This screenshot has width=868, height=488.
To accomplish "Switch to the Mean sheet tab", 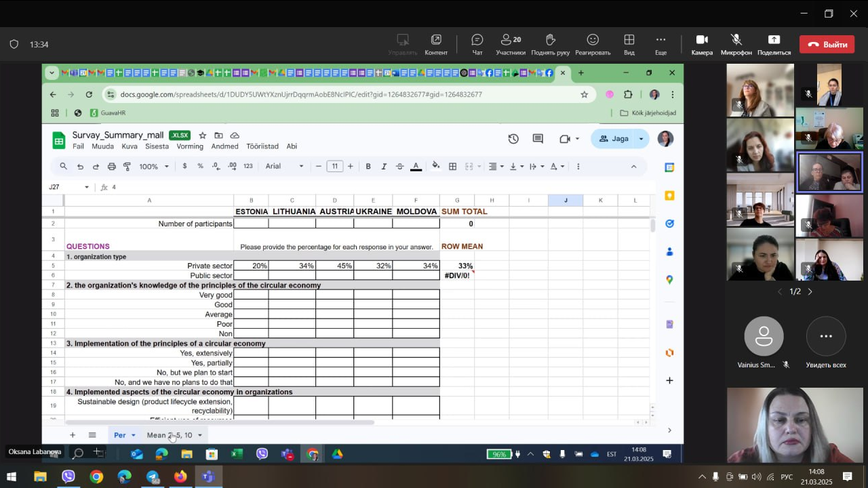I will 170,435.
